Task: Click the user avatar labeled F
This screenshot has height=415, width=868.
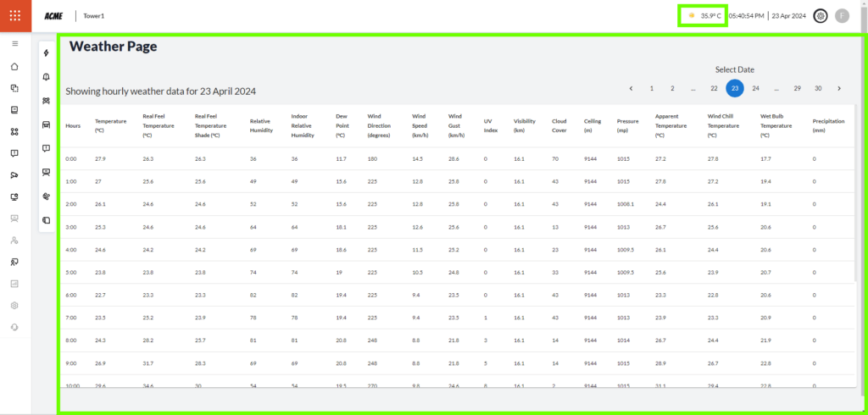Action: [842, 15]
